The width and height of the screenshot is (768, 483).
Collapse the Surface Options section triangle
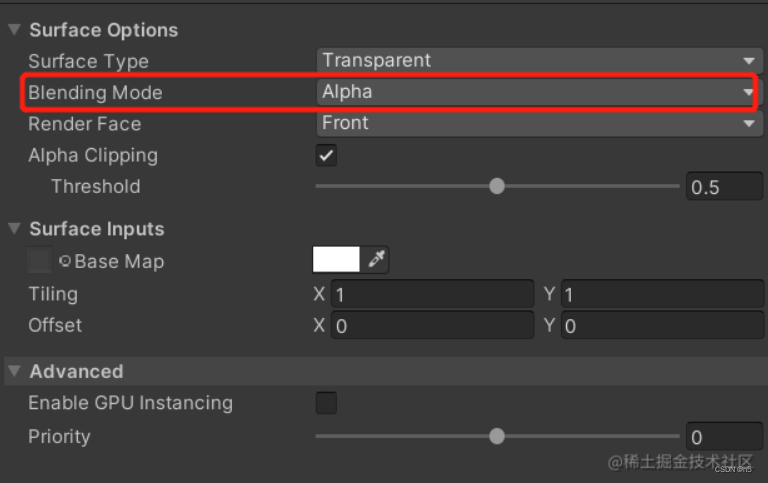tap(14, 29)
